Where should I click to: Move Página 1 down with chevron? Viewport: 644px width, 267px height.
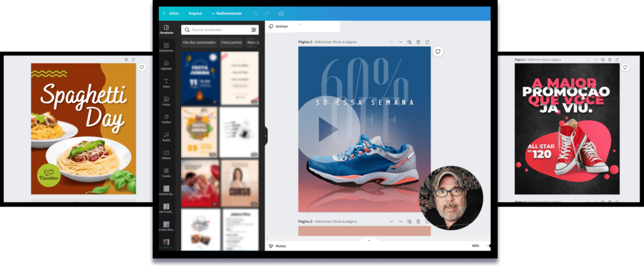(x=400, y=42)
